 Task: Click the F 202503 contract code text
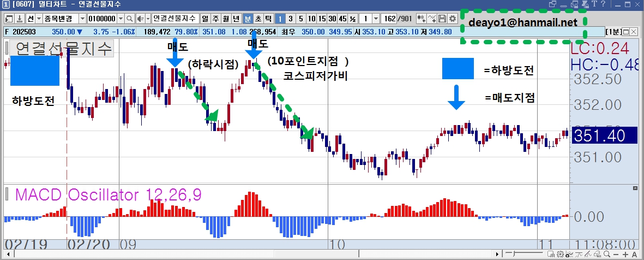(x=20, y=32)
